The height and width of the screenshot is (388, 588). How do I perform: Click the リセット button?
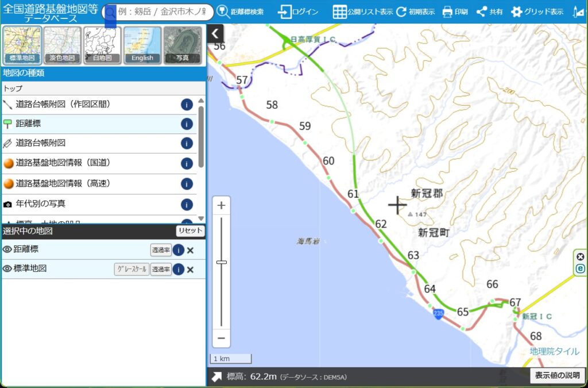tap(190, 231)
